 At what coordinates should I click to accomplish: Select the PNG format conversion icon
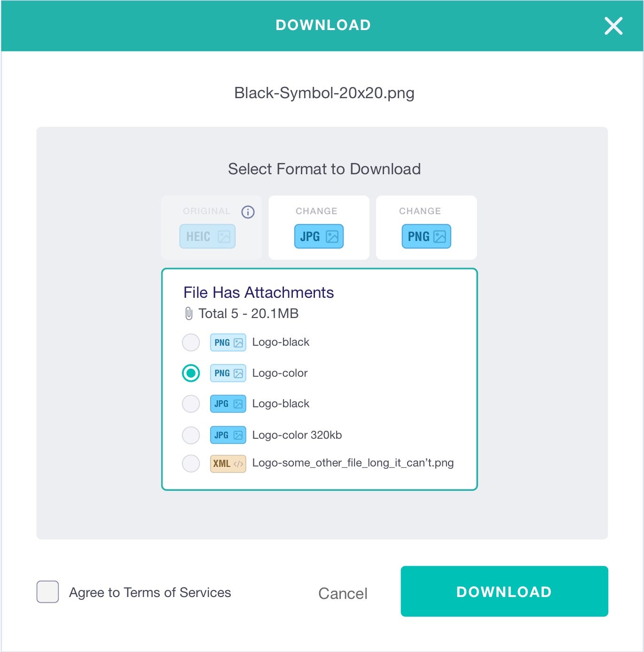click(425, 236)
